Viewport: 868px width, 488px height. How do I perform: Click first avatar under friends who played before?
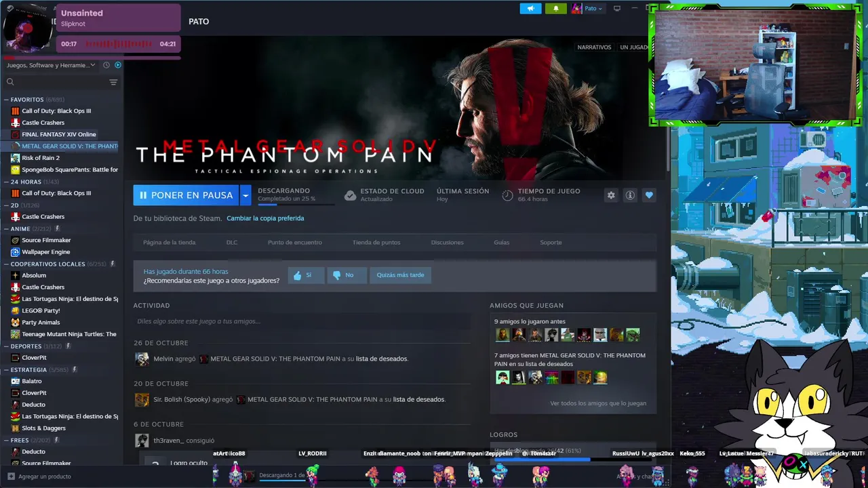pos(502,335)
